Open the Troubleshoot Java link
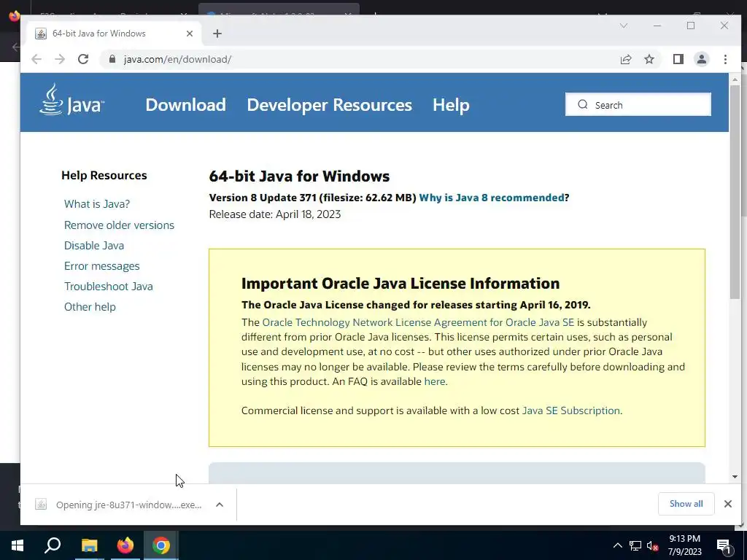Viewport: 747px width, 560px height. click(109, 286)
